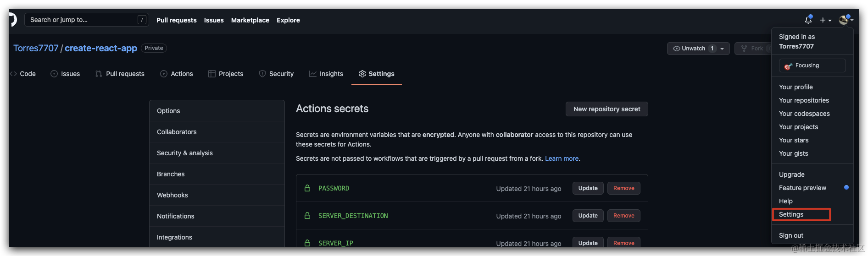Open the user avatar menu
The width and height of the screenshot is (868, 256).
coord(845,20)
